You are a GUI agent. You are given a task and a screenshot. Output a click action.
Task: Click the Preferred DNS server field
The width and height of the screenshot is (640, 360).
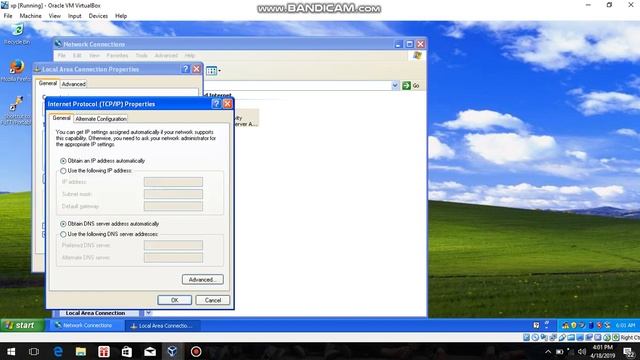tap(173, 245)
